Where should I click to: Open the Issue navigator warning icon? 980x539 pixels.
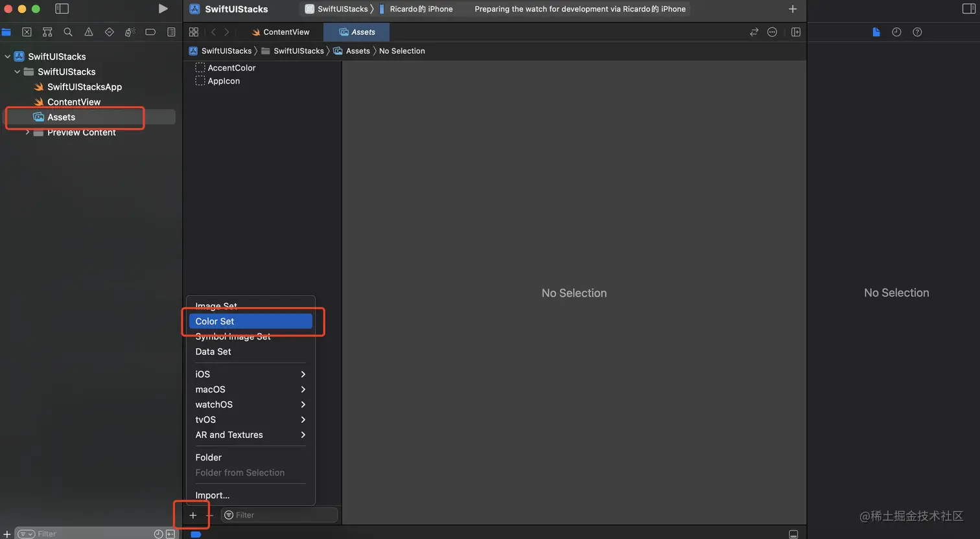click(x=89, y=32)
